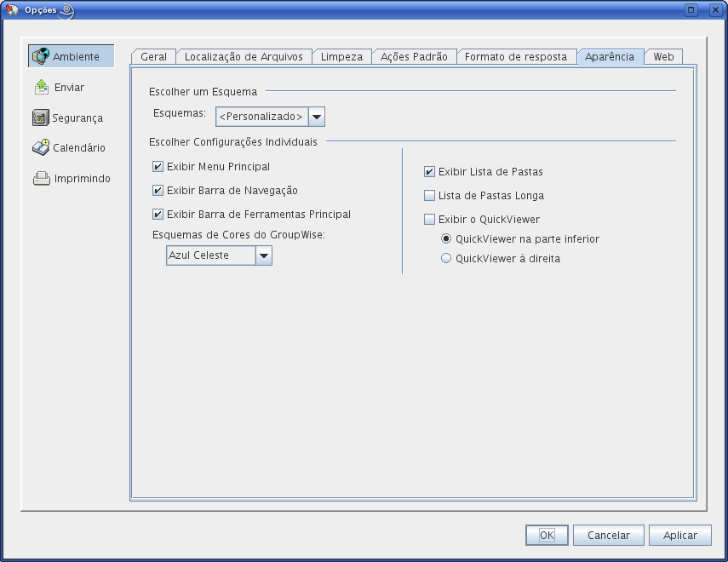Open the Azul Celeste color scheme dropdown

coord(263,255)
